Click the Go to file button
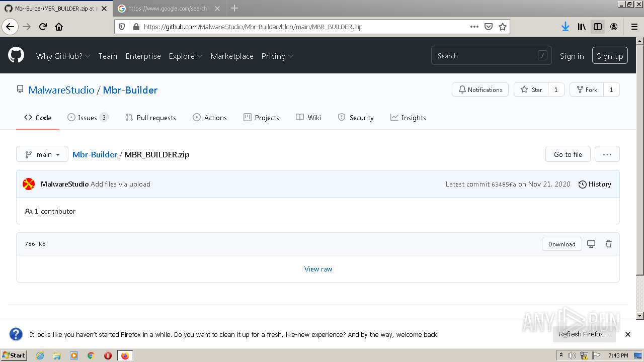This screenshot has width=644, height=362. [x=568, y=154]
